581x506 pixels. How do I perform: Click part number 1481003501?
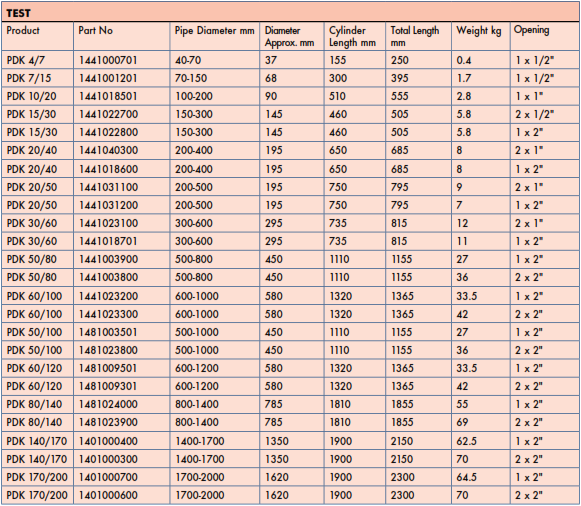point(108,332)
